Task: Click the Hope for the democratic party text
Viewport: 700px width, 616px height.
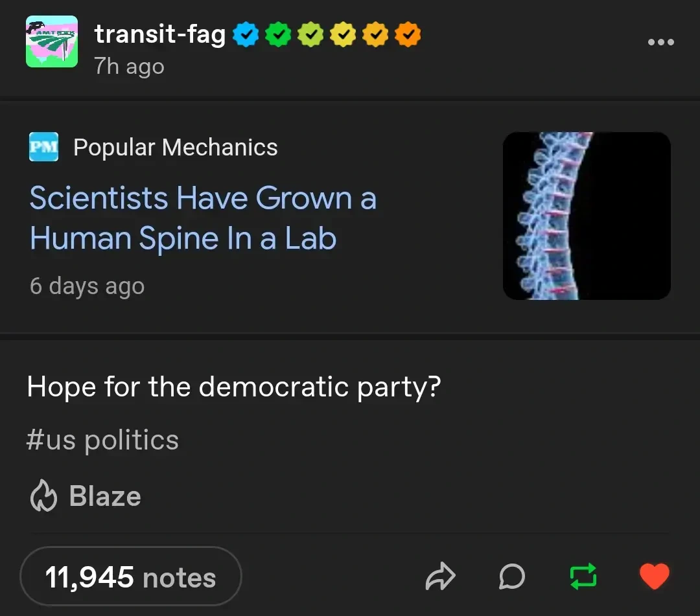Action: 233,387
